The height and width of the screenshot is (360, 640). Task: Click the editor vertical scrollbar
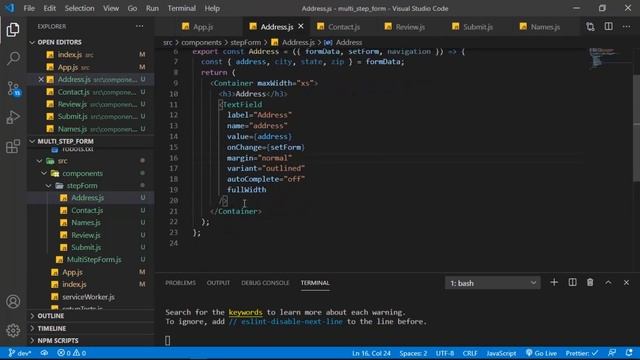point(636,127)
